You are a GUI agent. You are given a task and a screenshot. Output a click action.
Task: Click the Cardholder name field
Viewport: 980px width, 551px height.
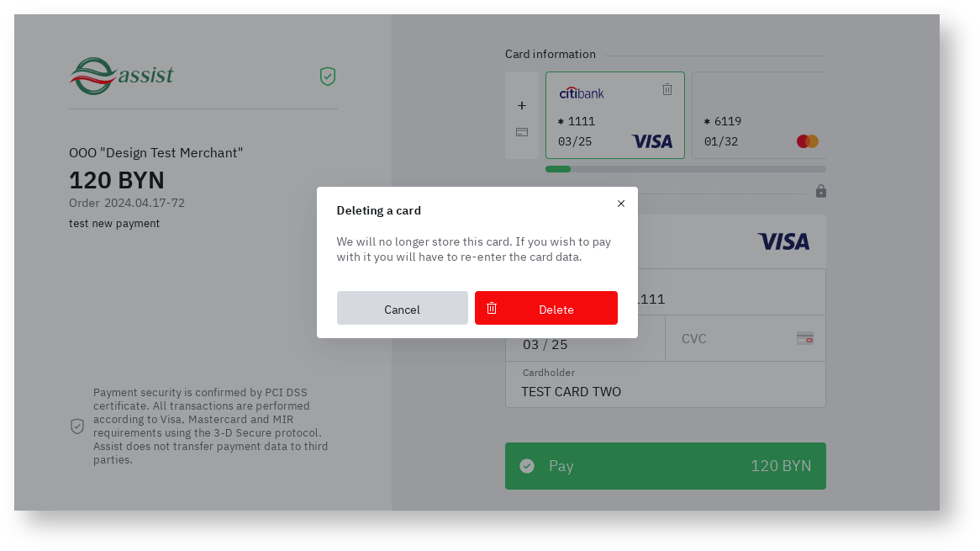[x=665, y=391]
